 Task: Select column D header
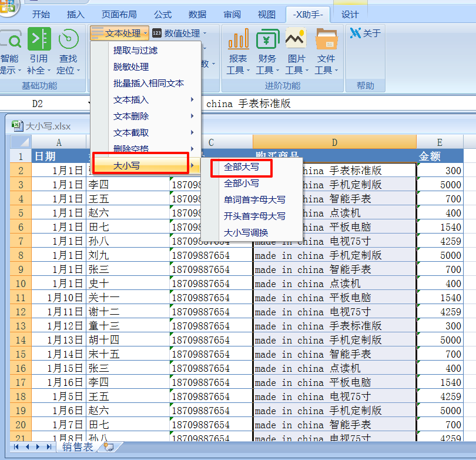pyautogui.click(x=334, y=142)
